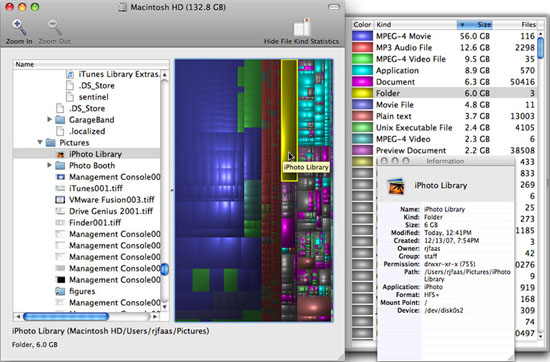The height and width of the screenshot is (362, 550).
Task: Click the green MPEG-4 Video File swatch
Action: coord(362,59)
